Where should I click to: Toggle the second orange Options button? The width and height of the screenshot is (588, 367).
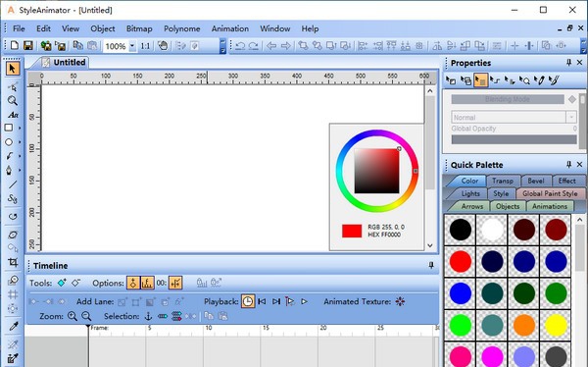click(x=147, y=283)
